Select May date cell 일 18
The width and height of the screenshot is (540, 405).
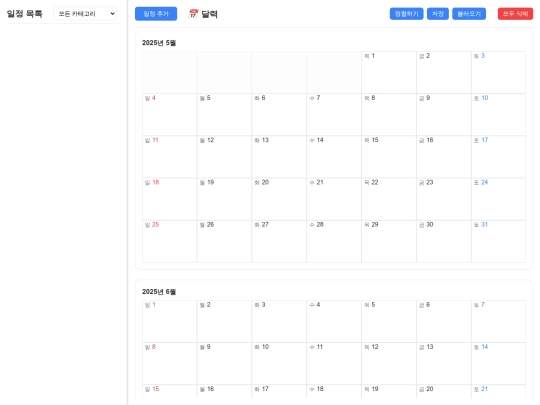pos(169,199)
